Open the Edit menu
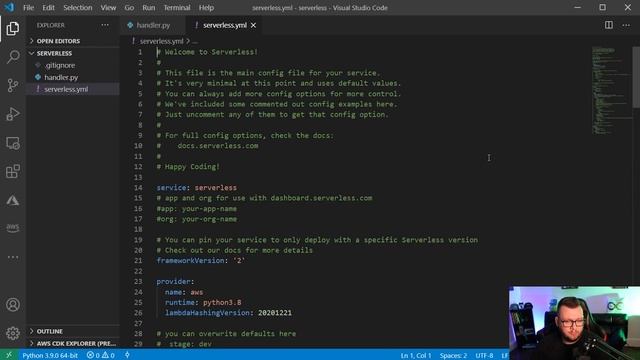The width and height of the screenshot is (640, 360). coord(48,8)
